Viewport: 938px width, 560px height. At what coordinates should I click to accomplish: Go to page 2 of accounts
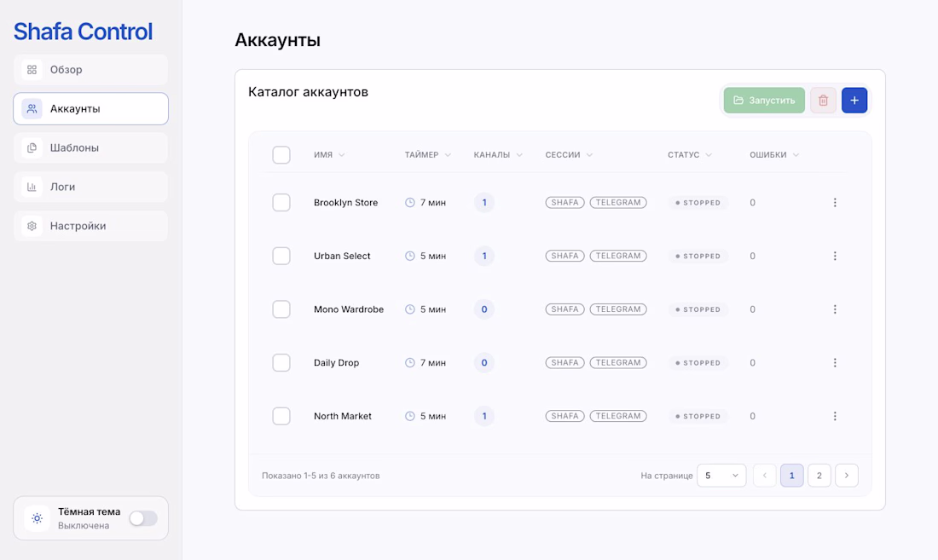[x=819, y=476]
